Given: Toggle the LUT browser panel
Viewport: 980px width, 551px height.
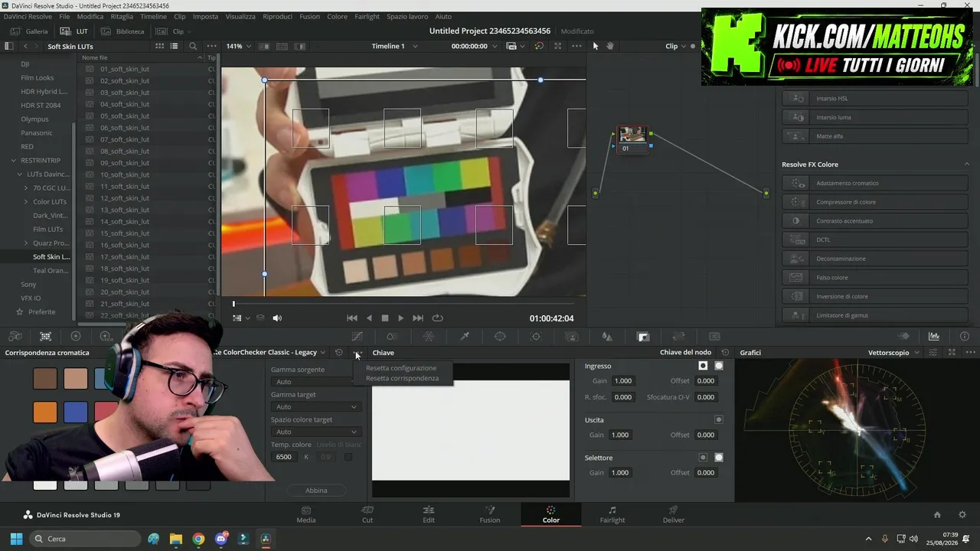Looking at the screenshot, I should tap(74, 31).
